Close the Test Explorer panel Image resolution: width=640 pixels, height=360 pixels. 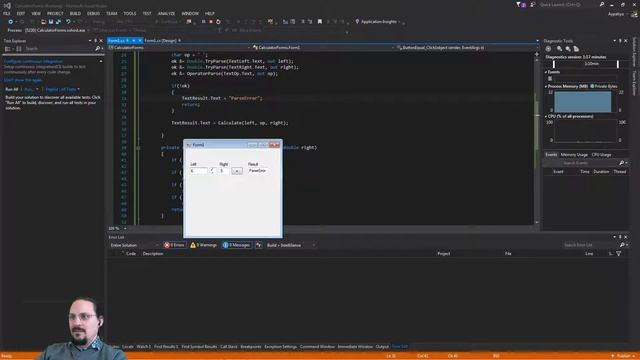click(x=101, y=41)
